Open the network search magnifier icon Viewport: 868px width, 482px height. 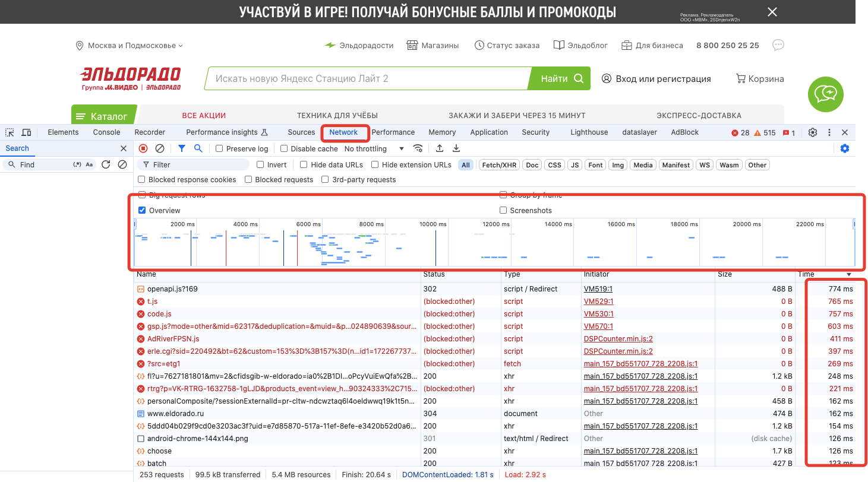pos(198,148)
